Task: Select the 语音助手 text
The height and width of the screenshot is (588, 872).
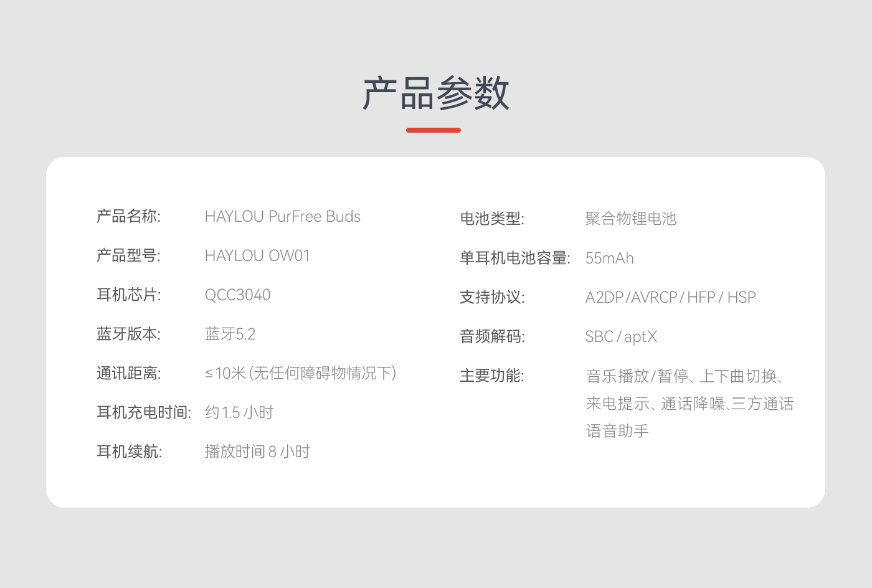Action: pyautogui.click(x=617, y=431)
